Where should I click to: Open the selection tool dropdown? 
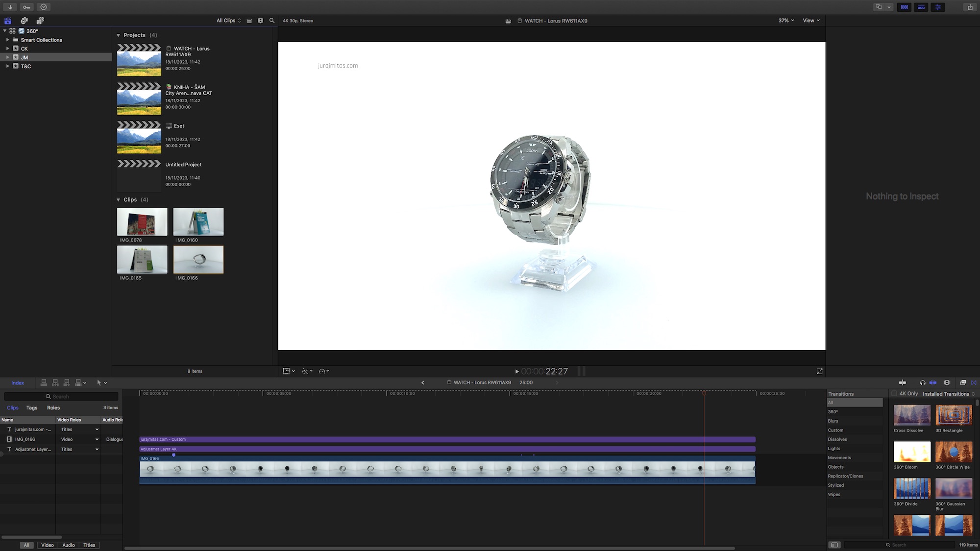(102, 383)
